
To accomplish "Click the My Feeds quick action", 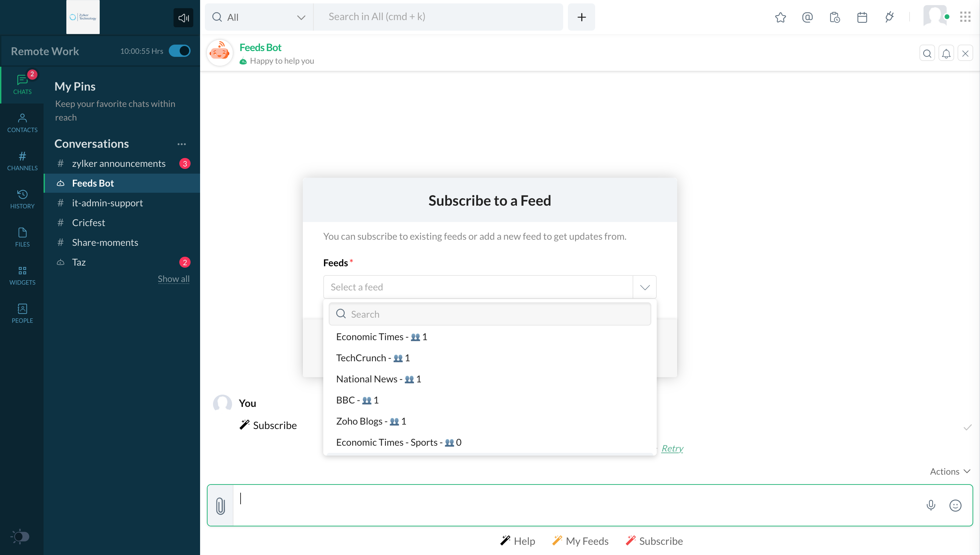I will (x=580, y=541).
